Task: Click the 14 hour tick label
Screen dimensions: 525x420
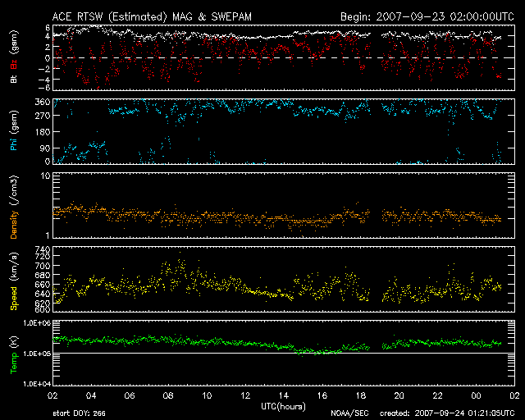Action: pos(284,395)
